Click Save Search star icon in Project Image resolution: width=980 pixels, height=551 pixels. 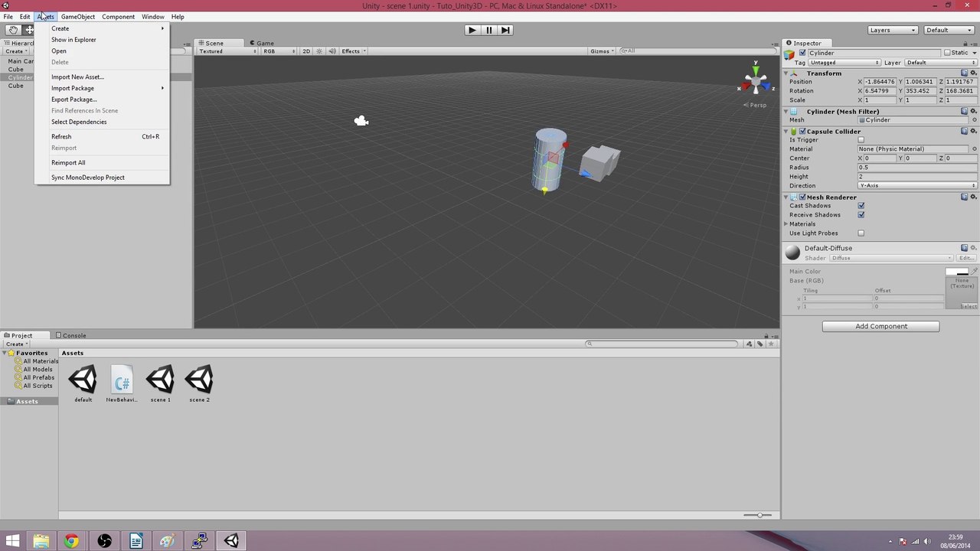(x=770, y=344)
